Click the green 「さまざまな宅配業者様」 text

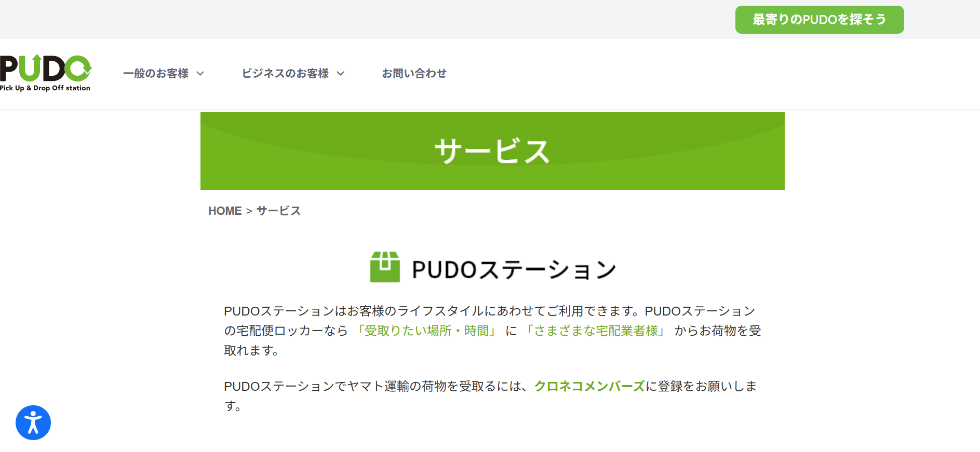pos(596,331)
